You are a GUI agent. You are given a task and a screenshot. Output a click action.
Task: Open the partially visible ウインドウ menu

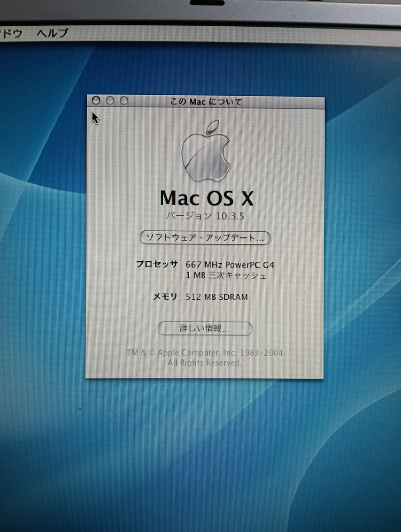(11, 33)
